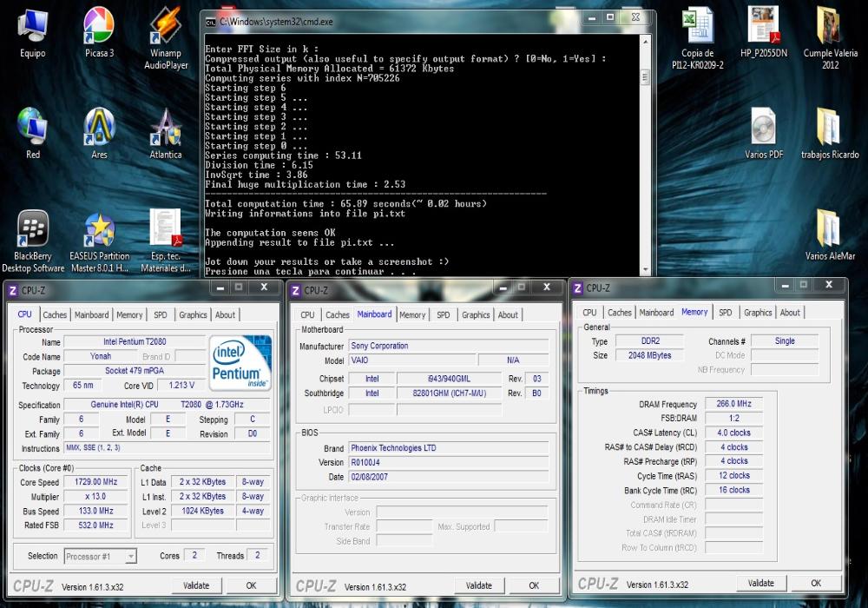868x608 pixels.
Task: Open Mainboard tab in left CPU-Z window
Action: (x=91, y=314)
